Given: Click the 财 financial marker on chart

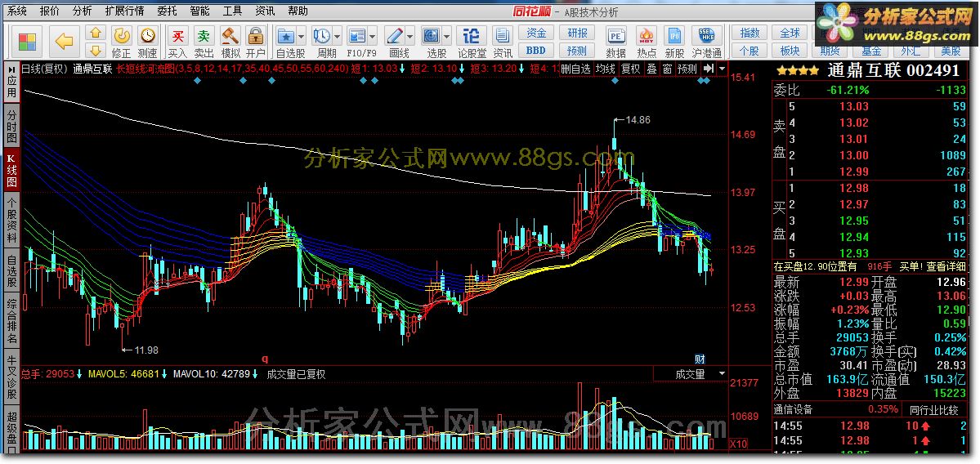Looking at the screenshot, I should [x=700, y=359].
